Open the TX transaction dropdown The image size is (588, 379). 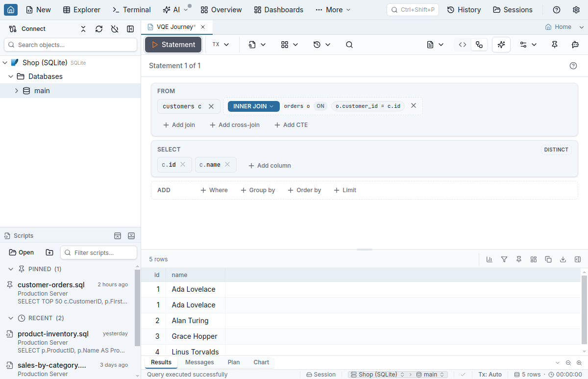221,45
